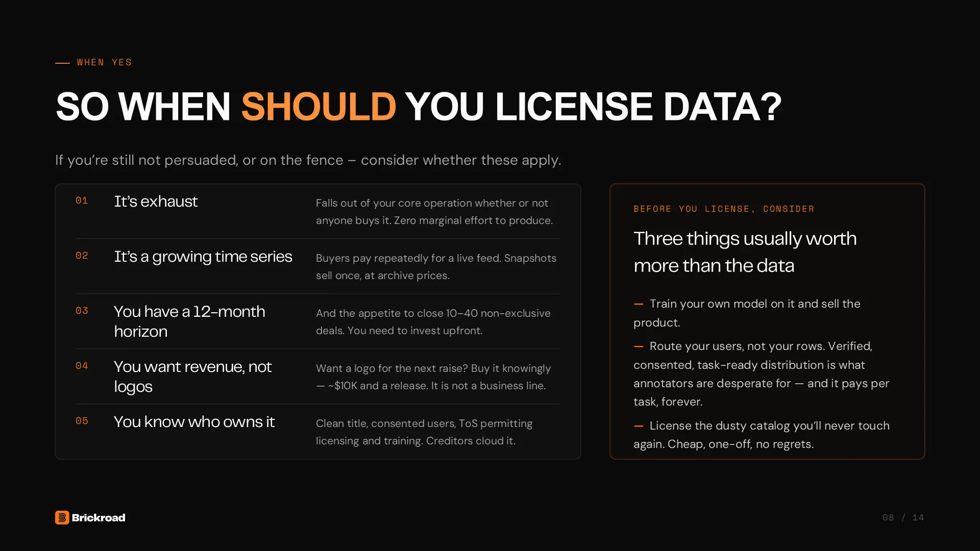The height and width of the screenshot is (551, 980).
Task: Click the label "BEFORE YOU LICENSE, CONSIDER"
Action: pyautogui.click(x=724, y=209)
